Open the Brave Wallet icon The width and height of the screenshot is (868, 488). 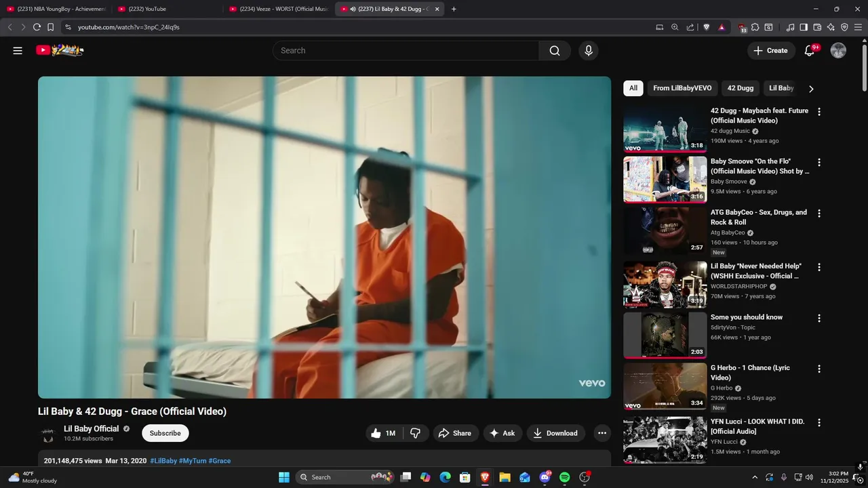coord(817,27)
